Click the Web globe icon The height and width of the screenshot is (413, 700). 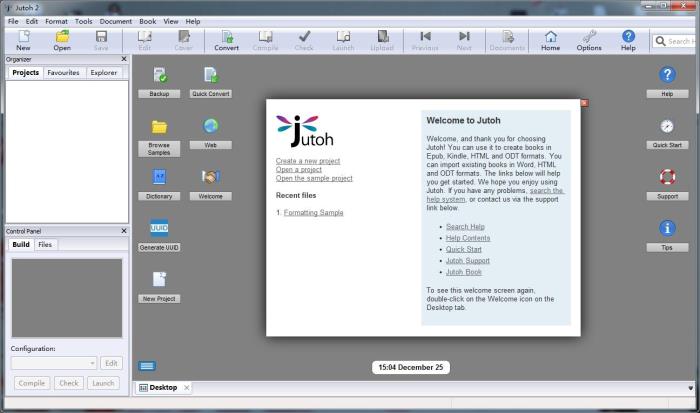pos(211,126)
